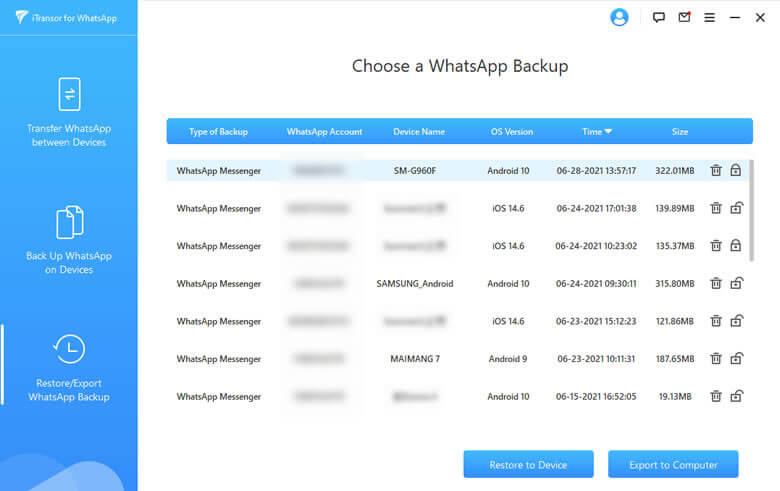
Task: Open the mail notifications icon
Action: pos(684,18)
